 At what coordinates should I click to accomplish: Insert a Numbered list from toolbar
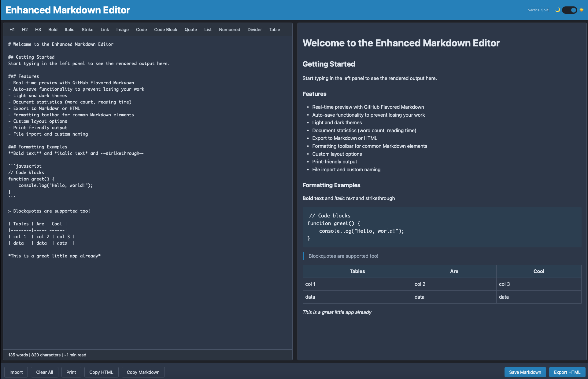(x=229, y=30)
